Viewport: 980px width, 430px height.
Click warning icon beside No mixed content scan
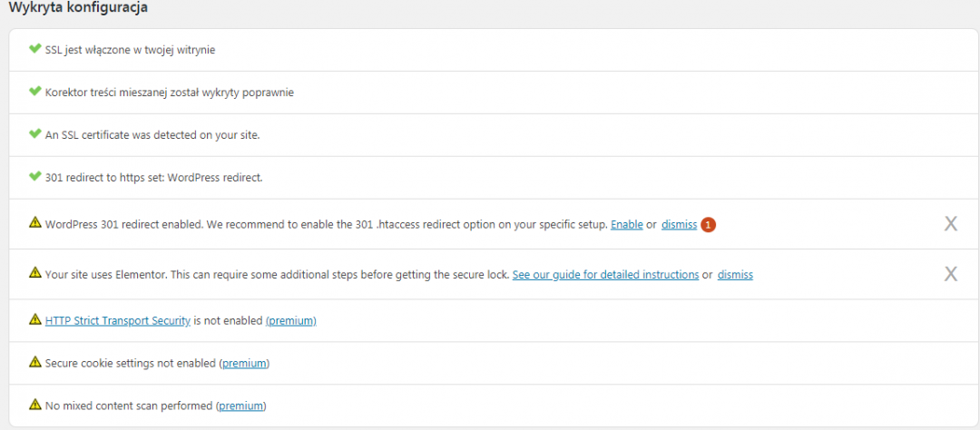[x=35, y=405]
